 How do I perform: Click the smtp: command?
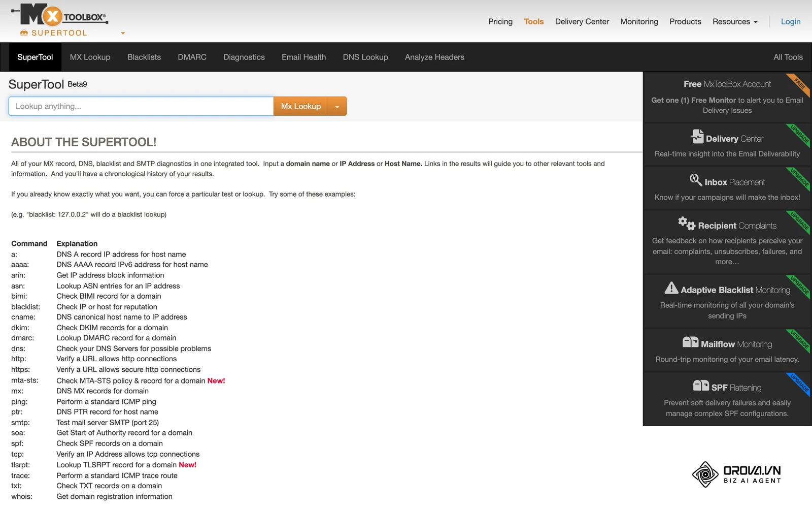coord(20,423)
